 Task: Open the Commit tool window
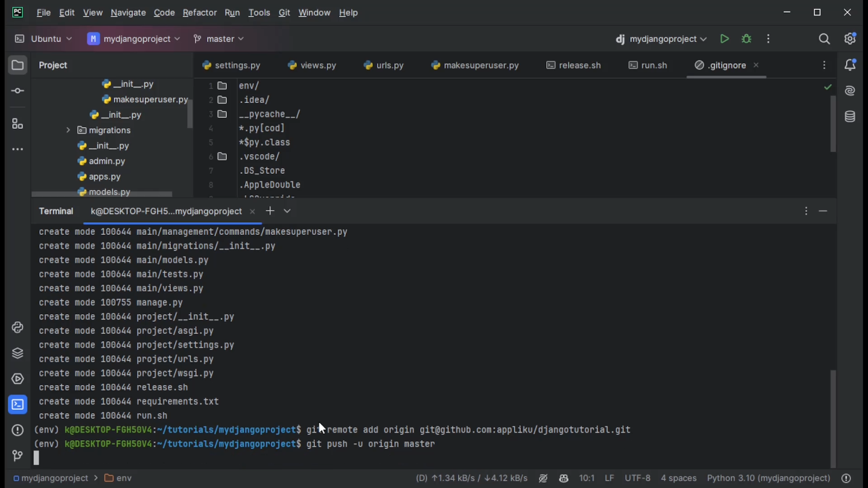[x=17, y=90]
